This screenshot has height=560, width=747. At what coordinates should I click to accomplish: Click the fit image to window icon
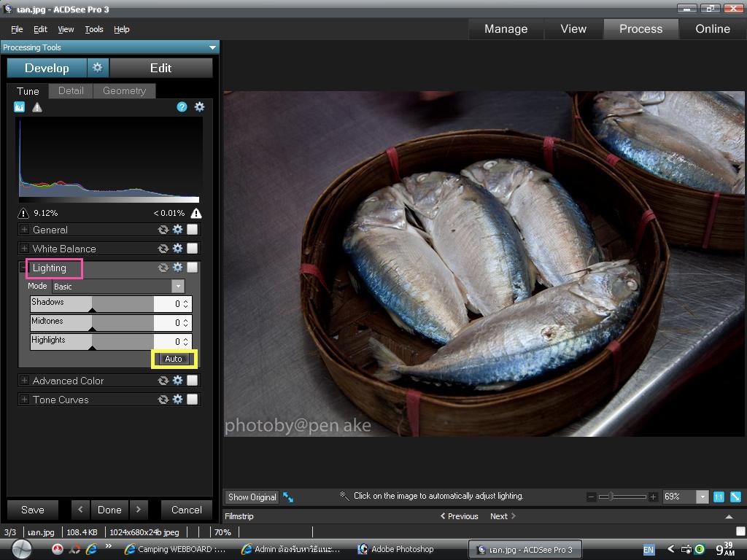click(735, 497)
